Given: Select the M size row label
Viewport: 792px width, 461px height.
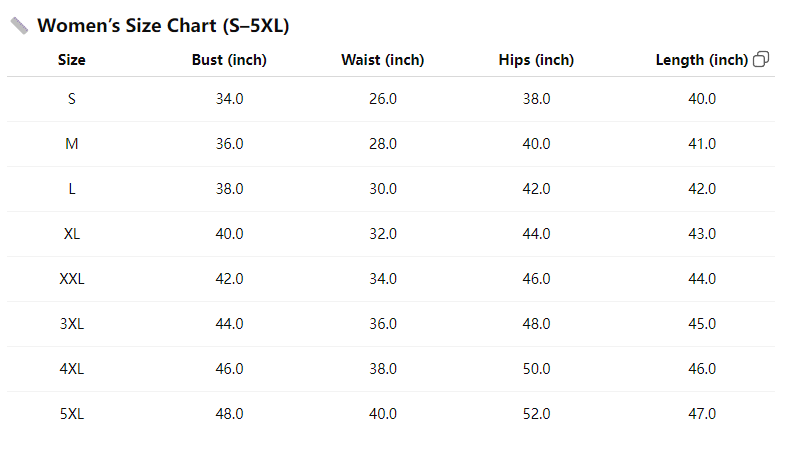Looking at the screenshot, I should click(72, 144).
